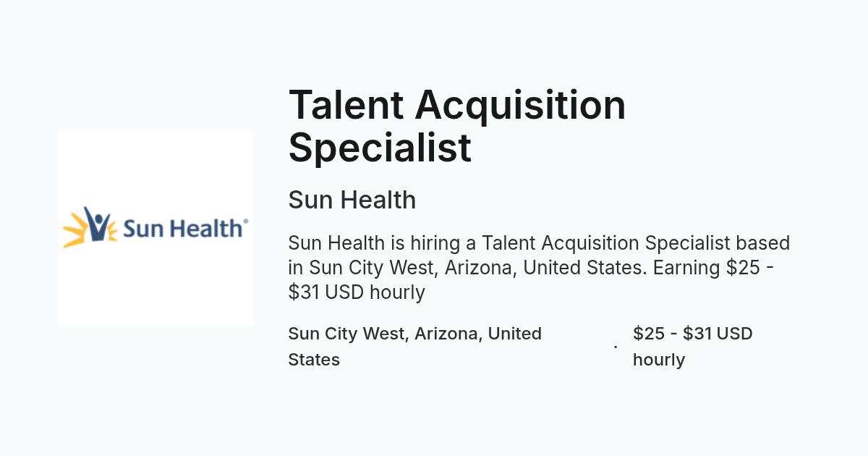Open the Sun Health company name below the title
868x456 pixels.
(352, 200)
